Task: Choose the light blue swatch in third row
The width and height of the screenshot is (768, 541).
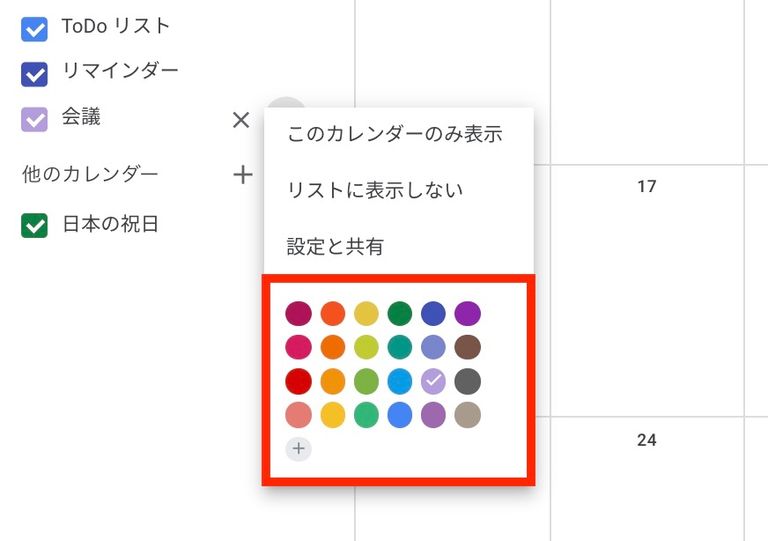Action: pos(400,381)
